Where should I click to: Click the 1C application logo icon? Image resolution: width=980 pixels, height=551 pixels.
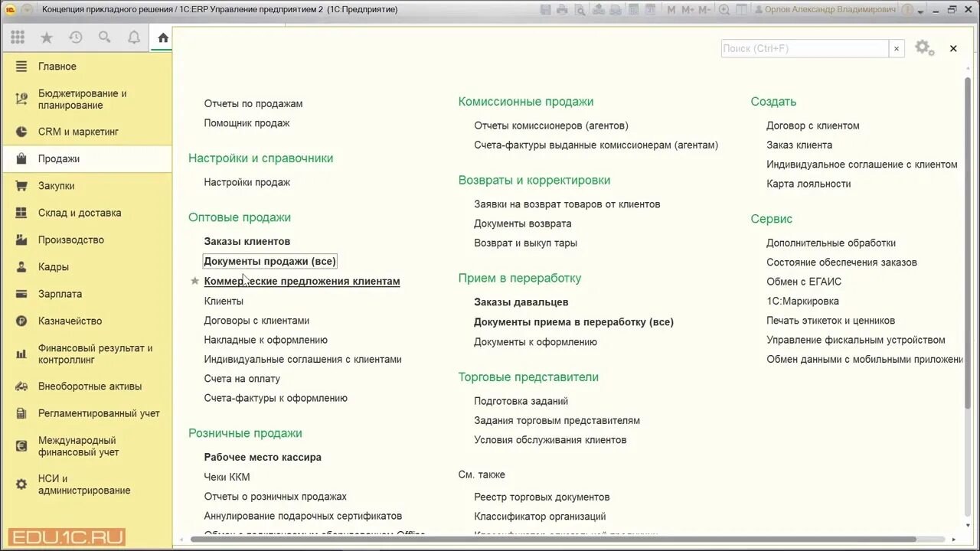11,10
